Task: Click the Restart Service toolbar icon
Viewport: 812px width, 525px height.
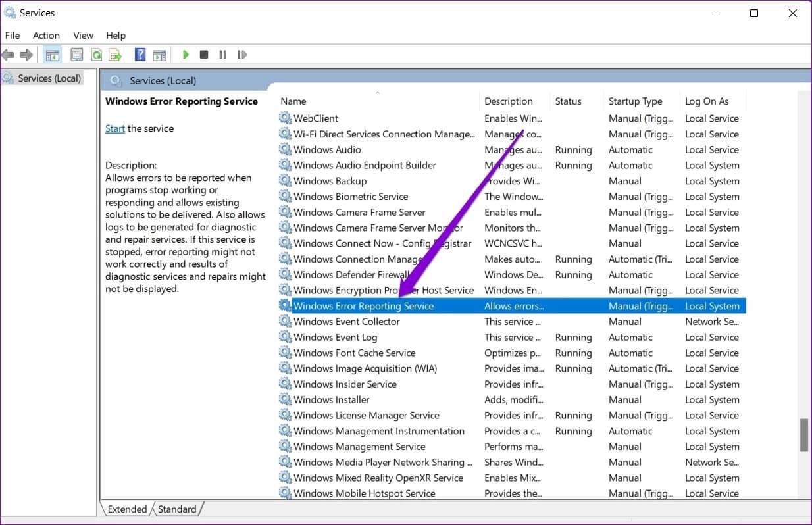Action: [x=242, y=55]
